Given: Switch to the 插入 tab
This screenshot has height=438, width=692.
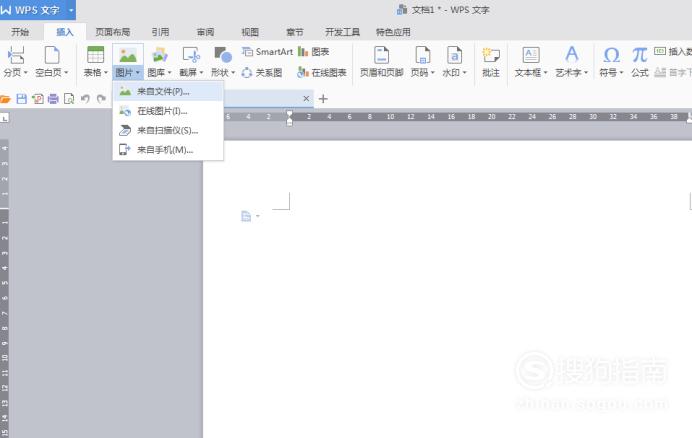Looking at the screenshot, I should [x=65, y=32].
